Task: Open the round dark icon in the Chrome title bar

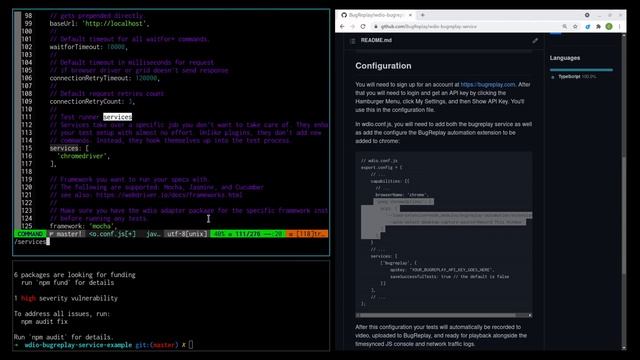Action: [587, 15]
